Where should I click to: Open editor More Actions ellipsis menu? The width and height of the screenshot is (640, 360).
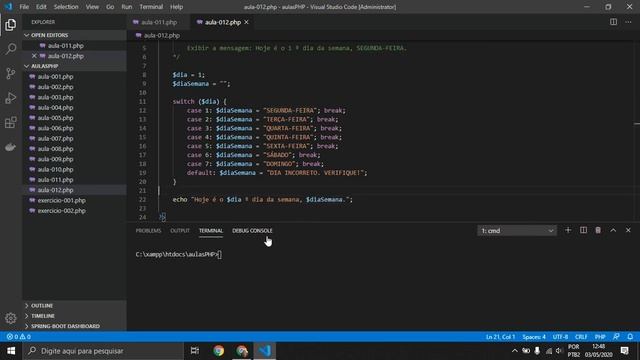click(x=628, y=22)
